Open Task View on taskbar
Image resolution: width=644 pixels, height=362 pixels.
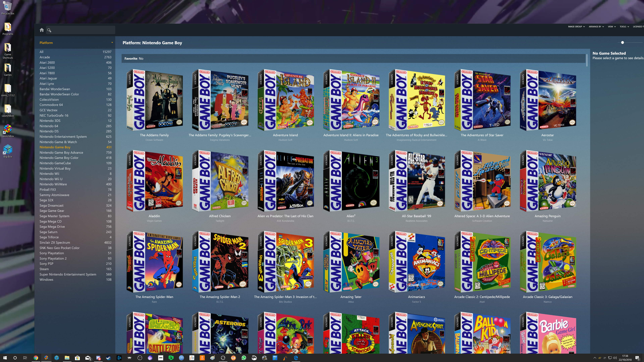click(25, 358)
